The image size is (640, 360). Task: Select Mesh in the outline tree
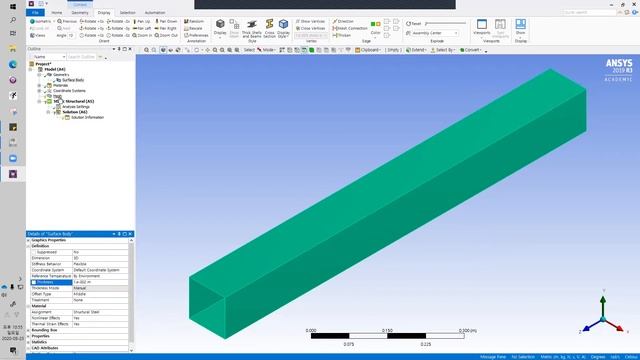[x=57, y=96]
